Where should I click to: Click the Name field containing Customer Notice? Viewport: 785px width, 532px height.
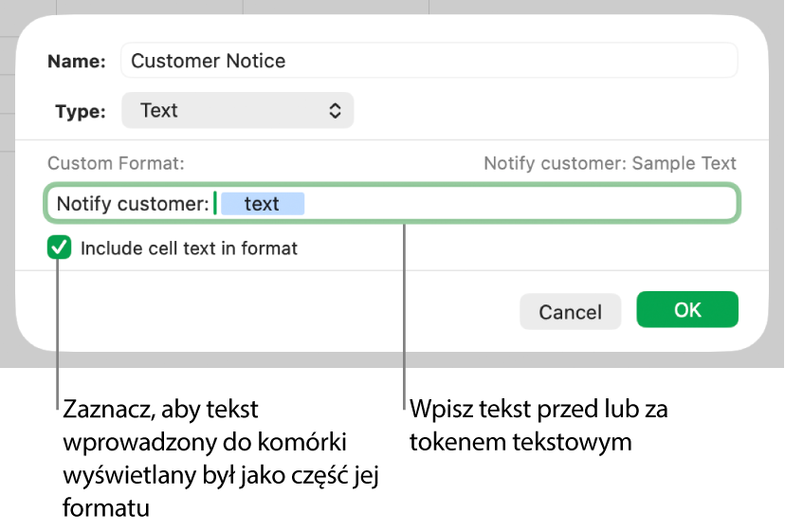tap(429, 61)
